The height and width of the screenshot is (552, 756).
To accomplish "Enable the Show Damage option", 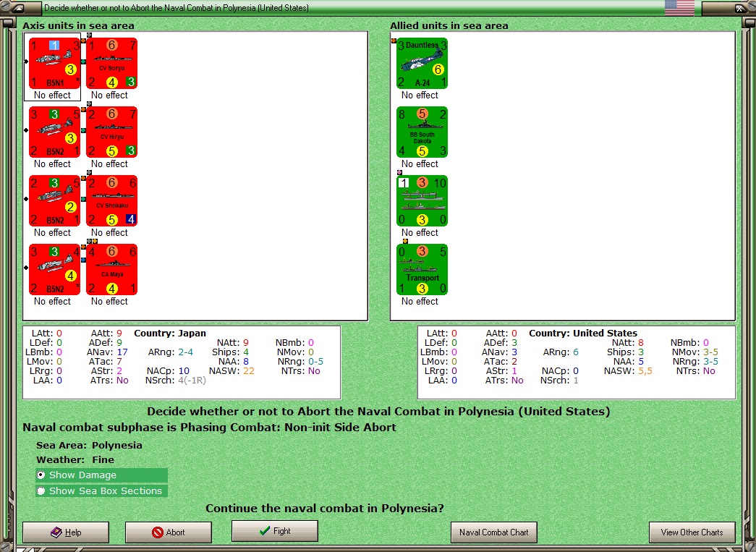I will pyautogui.click(x=101, y=475).
